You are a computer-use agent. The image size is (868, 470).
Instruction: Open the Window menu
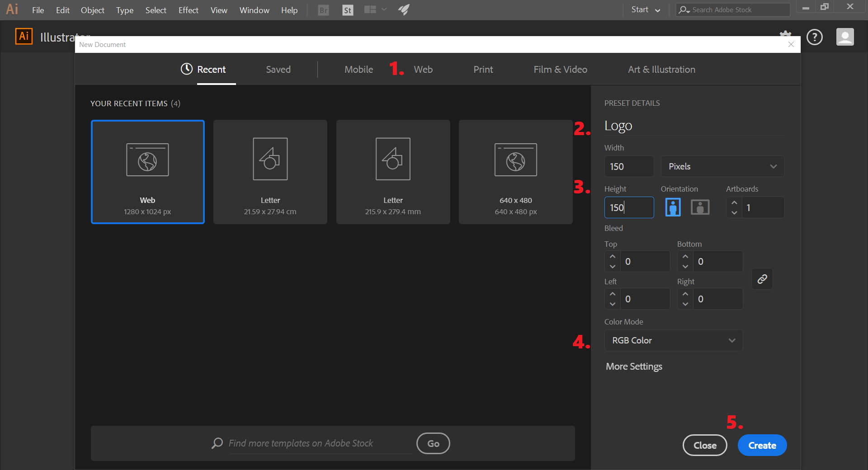click(255, 10)
